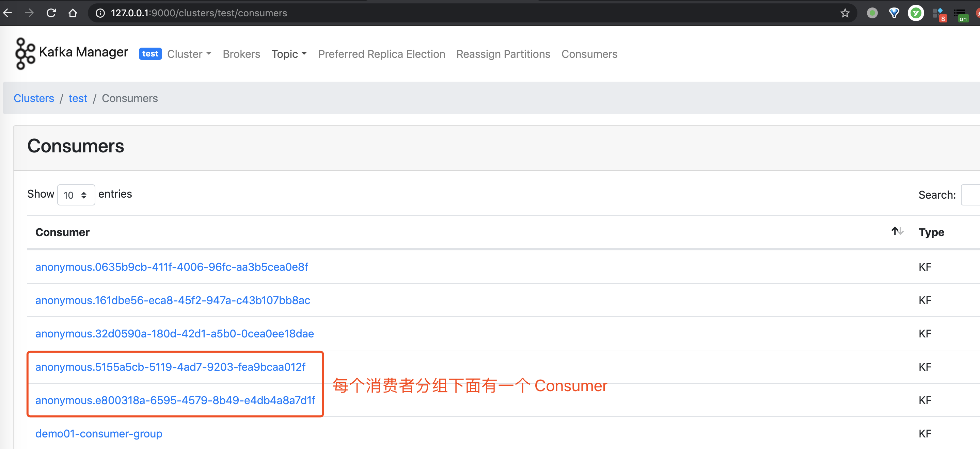Change the show entries count dropdown
This screenshot has height=449, width=980.
[x=76, y=195]
